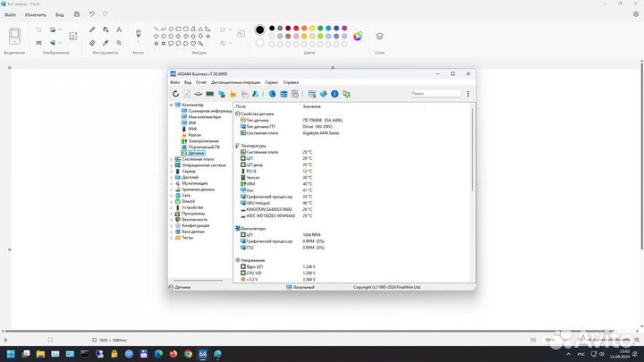
Task: Expand the Безопасность tree node
Action: 172,220
